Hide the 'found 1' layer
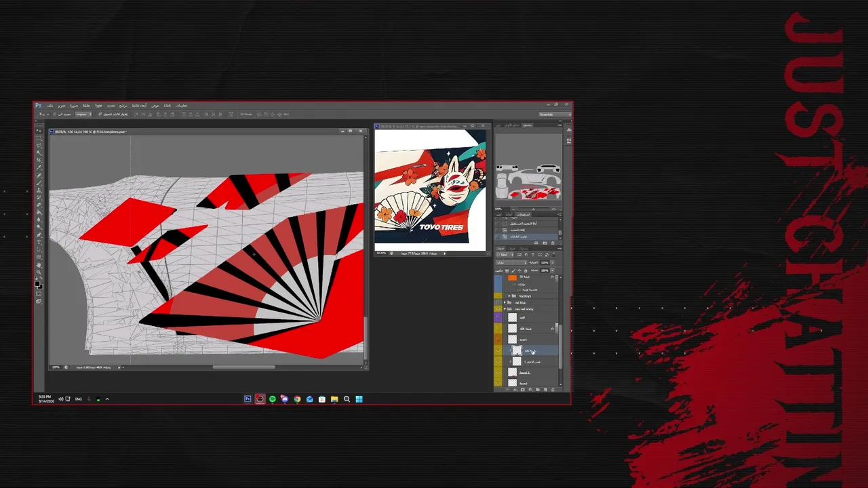Viewport: 868px width, 488px height. [498, 373]
